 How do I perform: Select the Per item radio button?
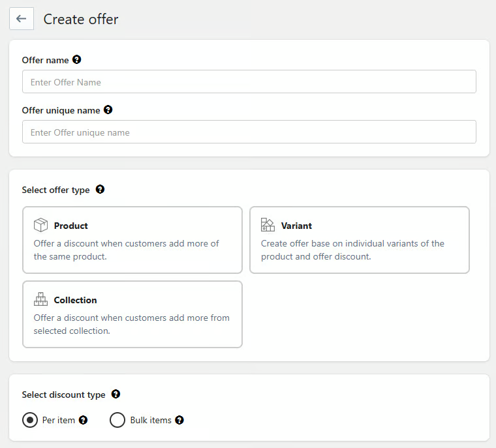[x=30, y=421]
